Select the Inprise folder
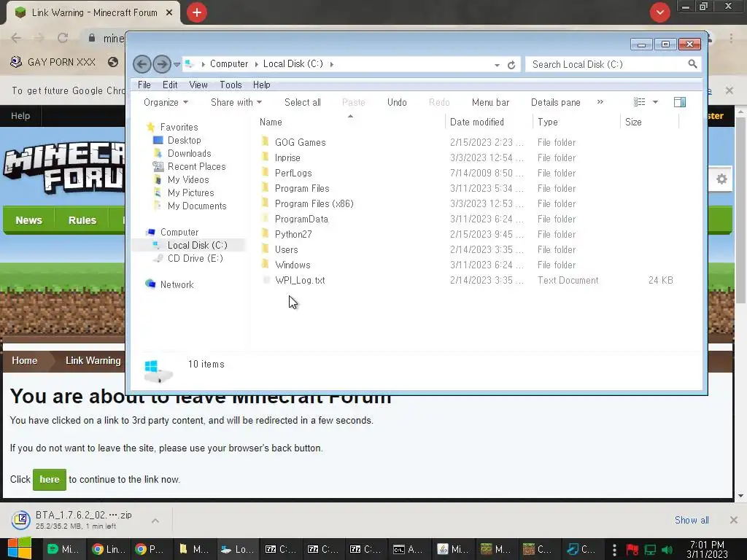The width and height of the screenshot is (747, 560). [x=287, y=157]
